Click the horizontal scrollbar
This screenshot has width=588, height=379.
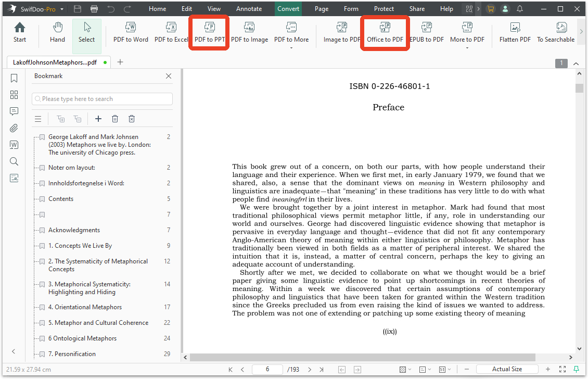[x=362, y=357]
